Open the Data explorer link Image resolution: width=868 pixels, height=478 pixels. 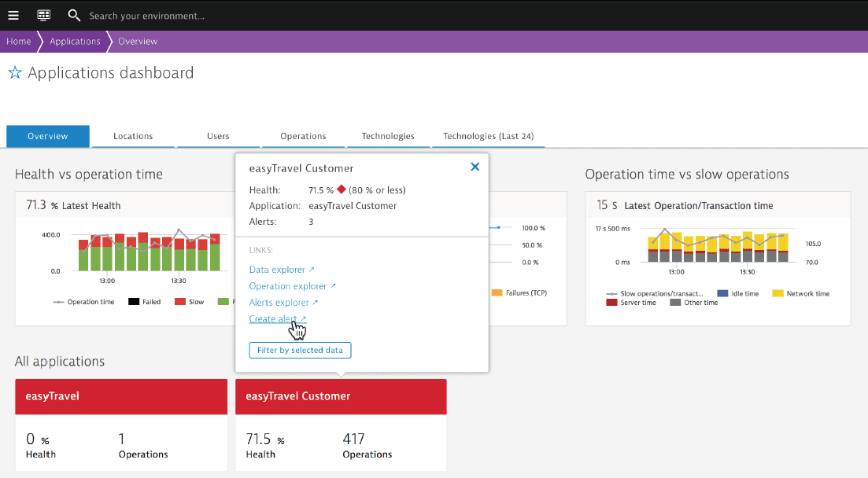(x=282, y=270)
